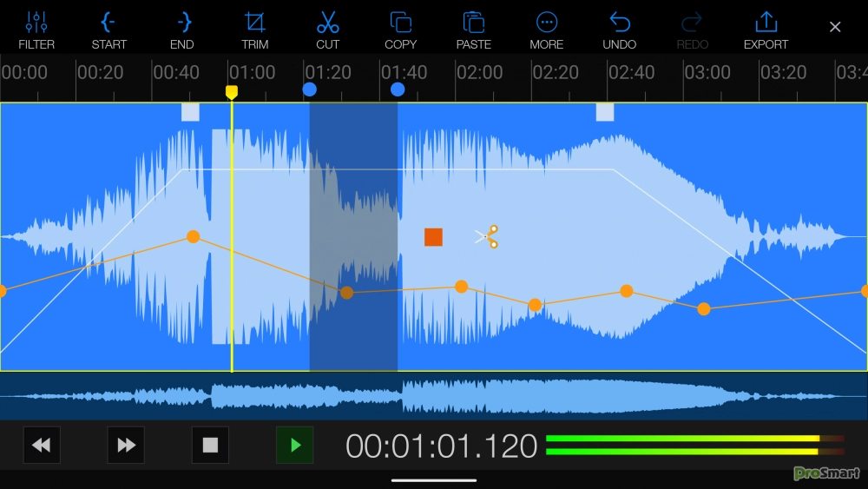Click the overview waveform strip
Image resolution: width=868 pixels, height=489 pixels.
coord(434,395)
